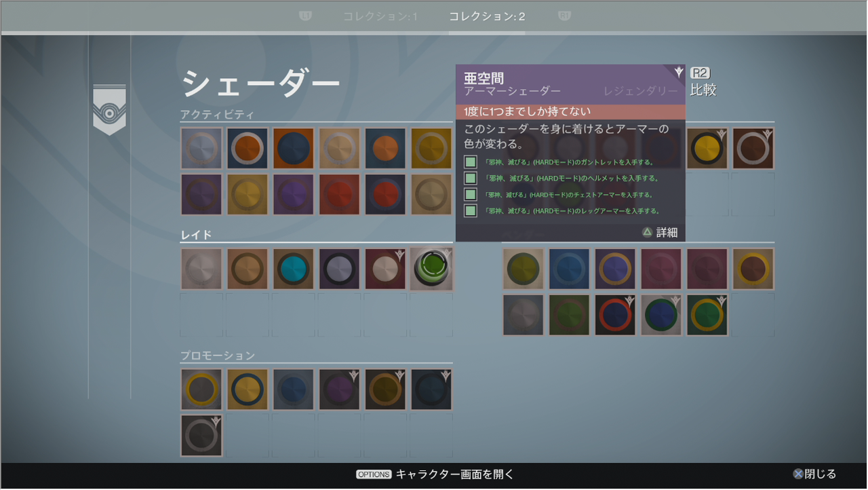Select the dark purple shader with brown ring

[201, 195]
